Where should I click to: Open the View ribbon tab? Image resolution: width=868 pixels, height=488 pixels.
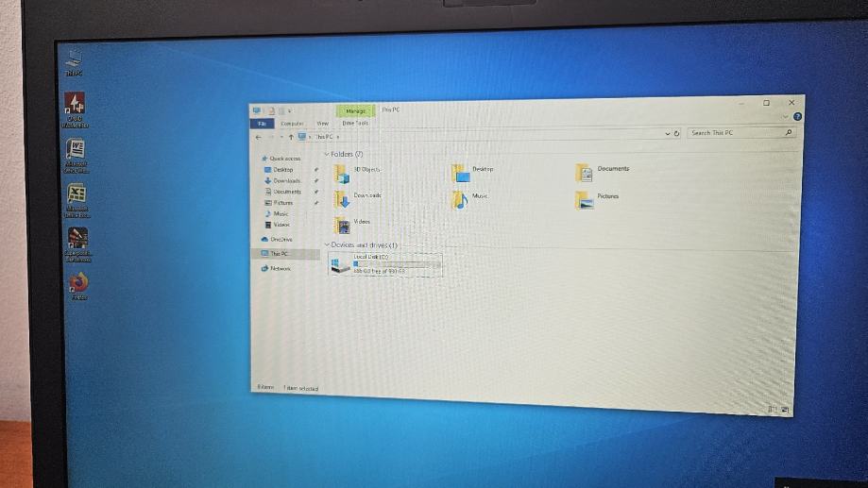[x=323, y=124]
